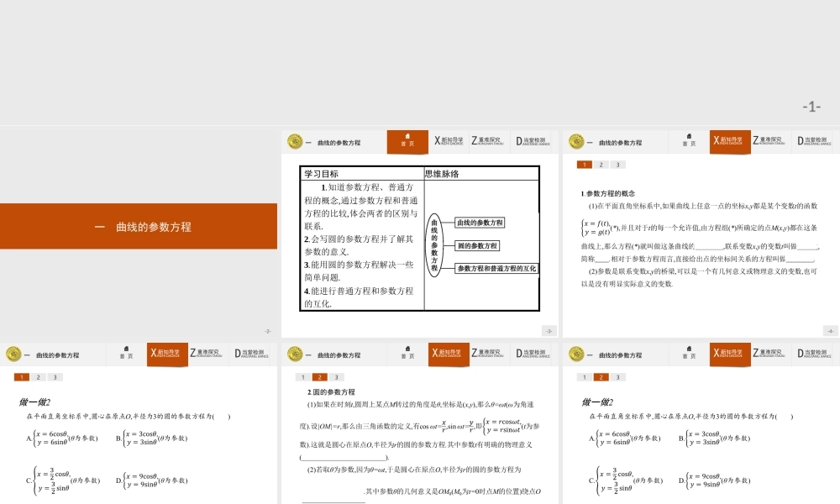The height and width of the screenshot is (504, 840).
Task: Click the home icon on the 圆的参数方程 slide
Action: click(x=407, y=349)
